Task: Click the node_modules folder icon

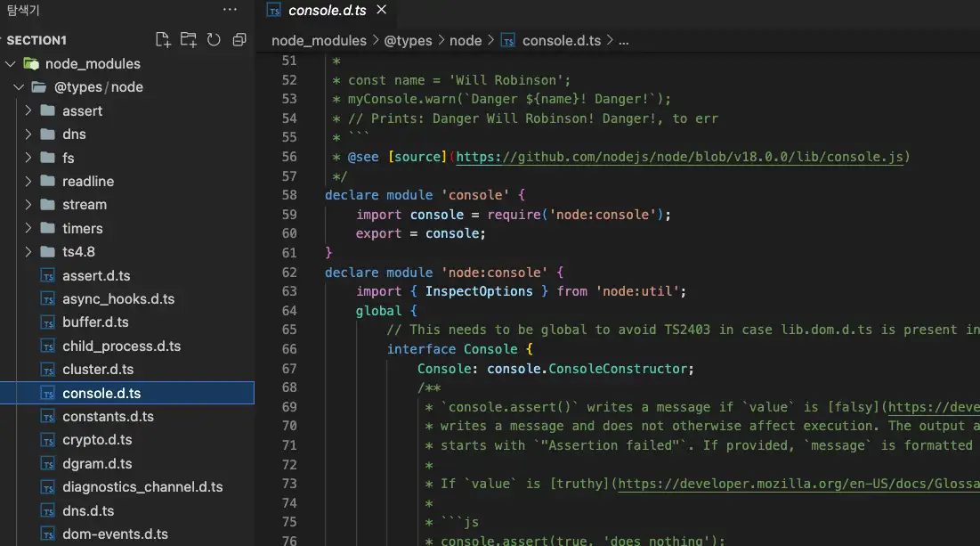Action: tap(31, 64)
